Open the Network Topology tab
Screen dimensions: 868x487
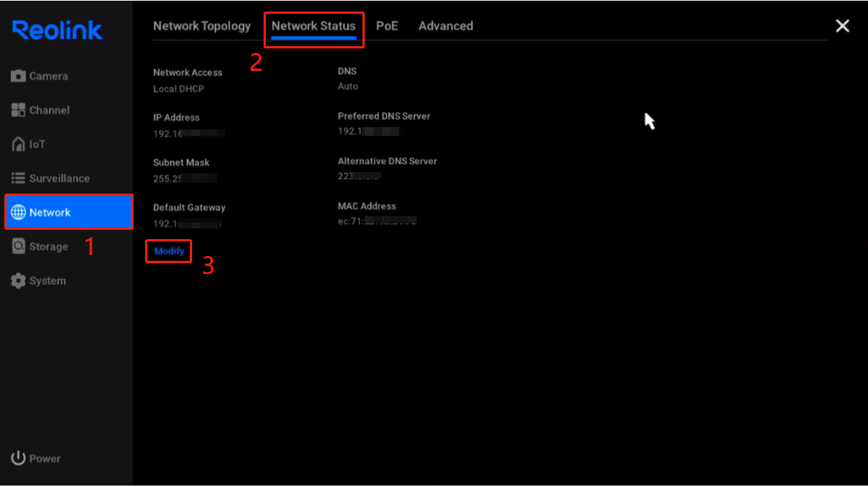[x=201, y=26]
